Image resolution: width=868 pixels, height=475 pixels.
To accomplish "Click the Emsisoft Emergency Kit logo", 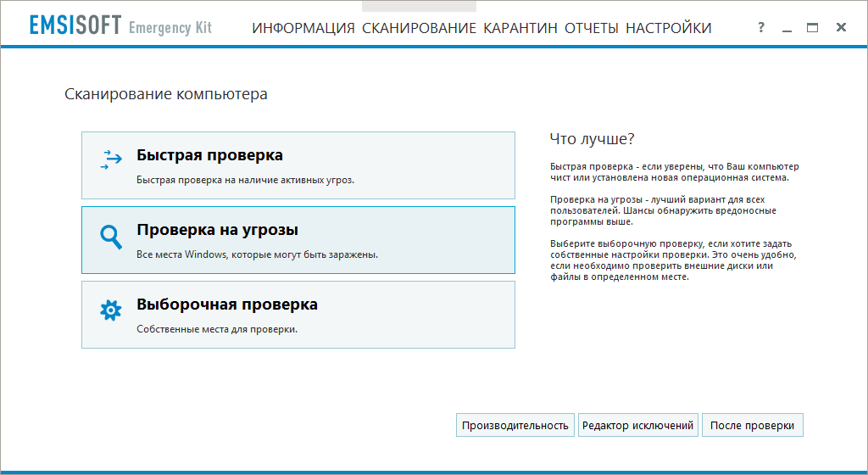I will (x=120, y=27).
